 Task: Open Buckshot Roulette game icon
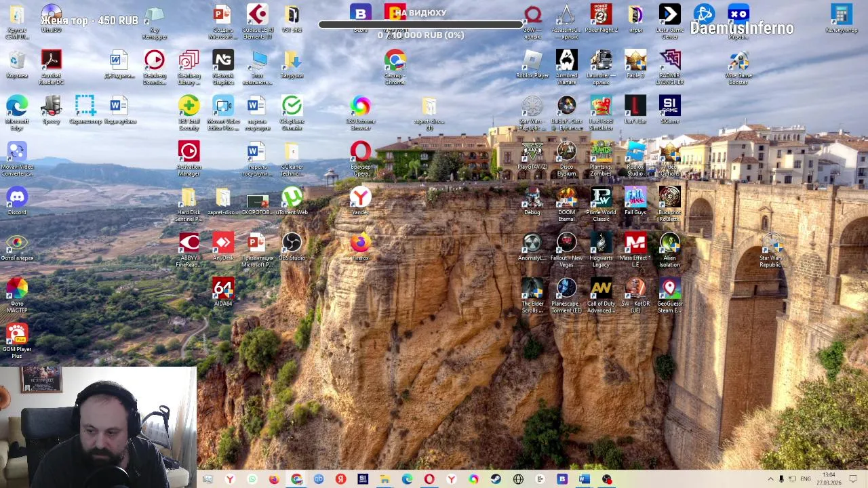tap(670, 204)
